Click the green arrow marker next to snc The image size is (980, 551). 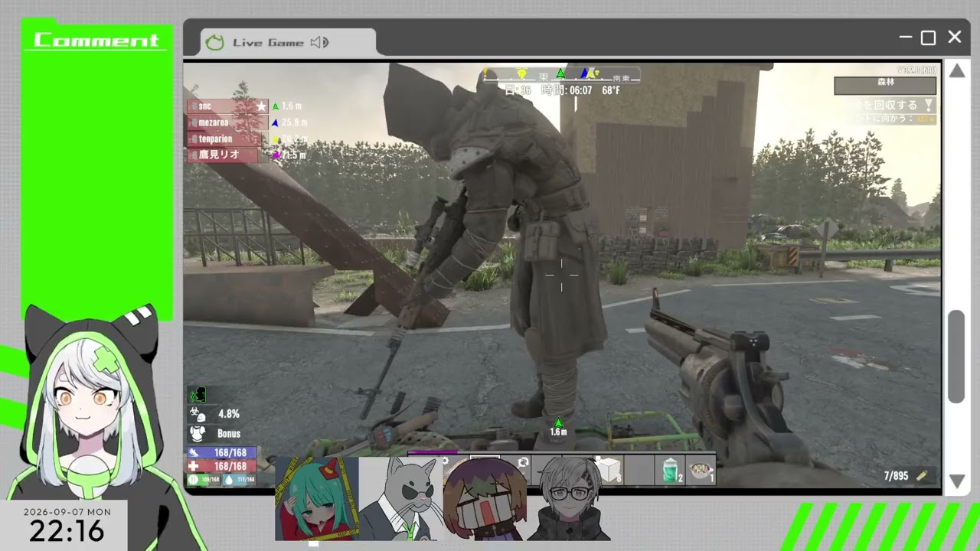276,106
